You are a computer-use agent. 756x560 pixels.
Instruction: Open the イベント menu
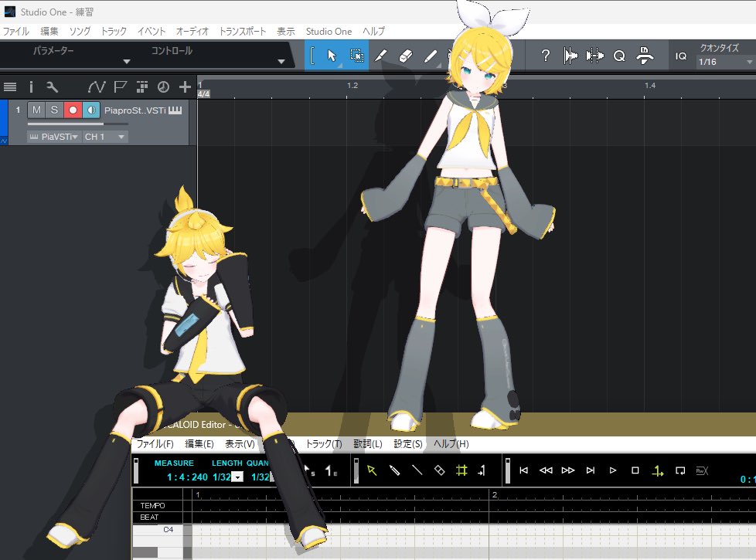(152, 32)
